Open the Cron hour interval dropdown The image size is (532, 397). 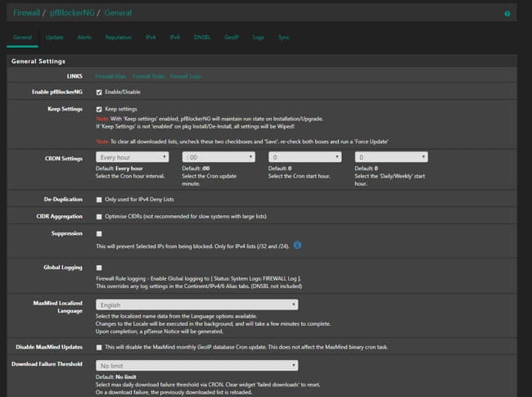[132, 157]
